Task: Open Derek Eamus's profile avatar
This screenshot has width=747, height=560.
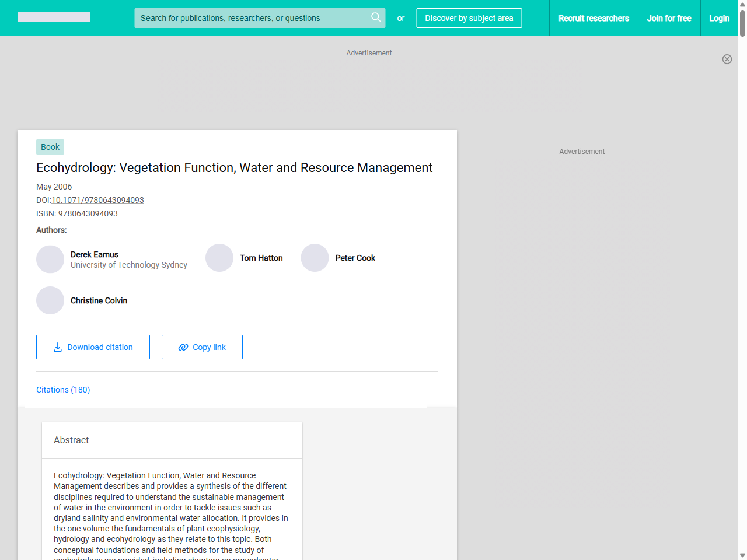Action: pyautogui.click(x=50, y=259)
